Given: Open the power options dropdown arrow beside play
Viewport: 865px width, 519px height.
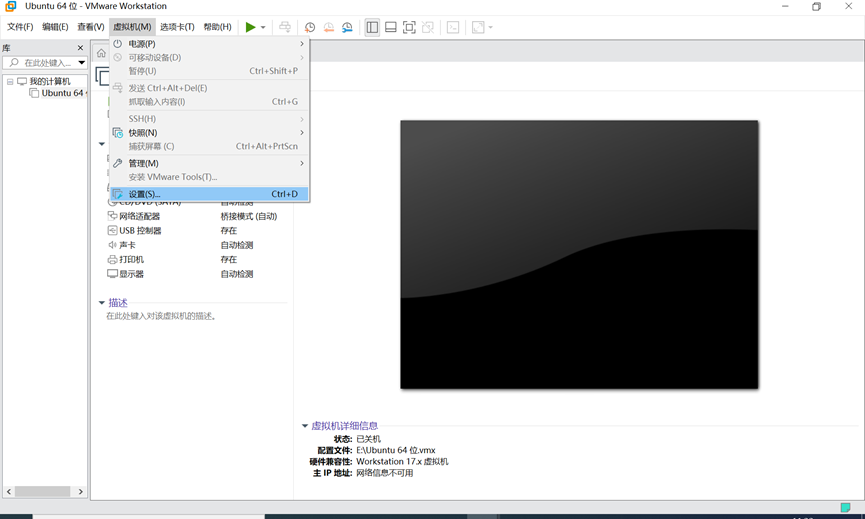Looking at the screenshot, I should 263,27.
